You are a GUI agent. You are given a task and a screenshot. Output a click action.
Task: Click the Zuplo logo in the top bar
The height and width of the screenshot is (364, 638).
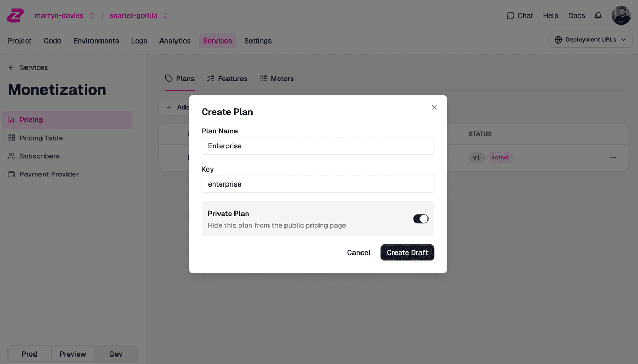pyautogui.click(x=15, y=15)
